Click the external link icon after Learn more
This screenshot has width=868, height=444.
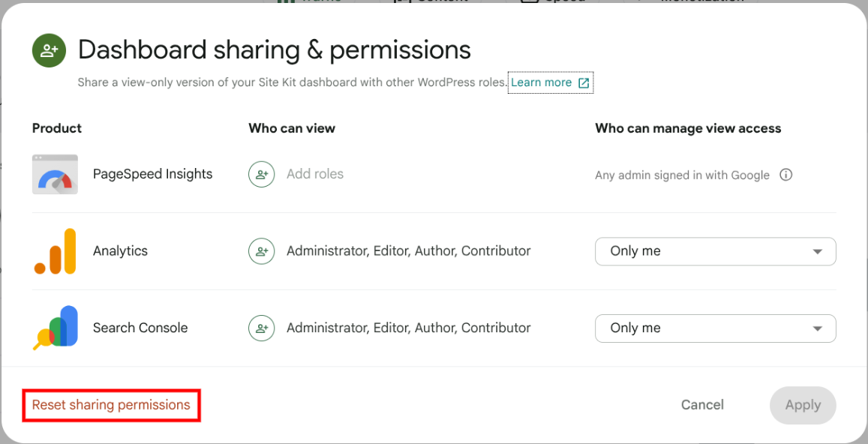point(584,83)
